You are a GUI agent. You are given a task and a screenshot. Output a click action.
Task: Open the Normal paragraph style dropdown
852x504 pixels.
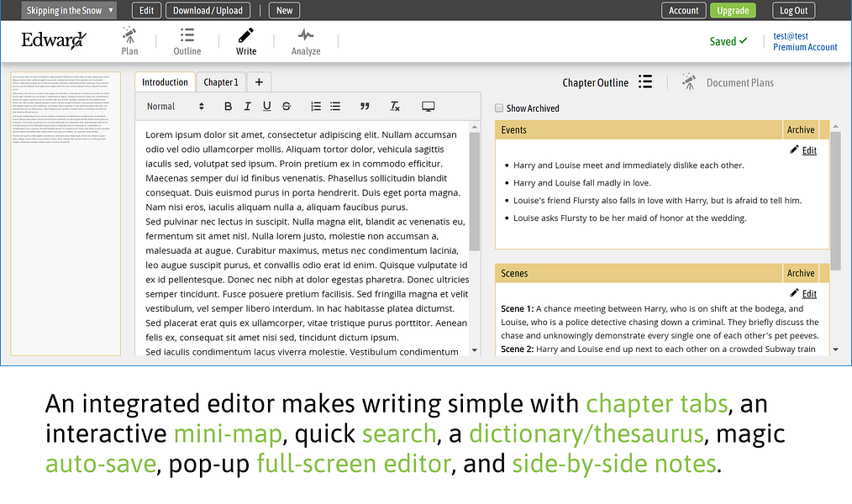175,107
